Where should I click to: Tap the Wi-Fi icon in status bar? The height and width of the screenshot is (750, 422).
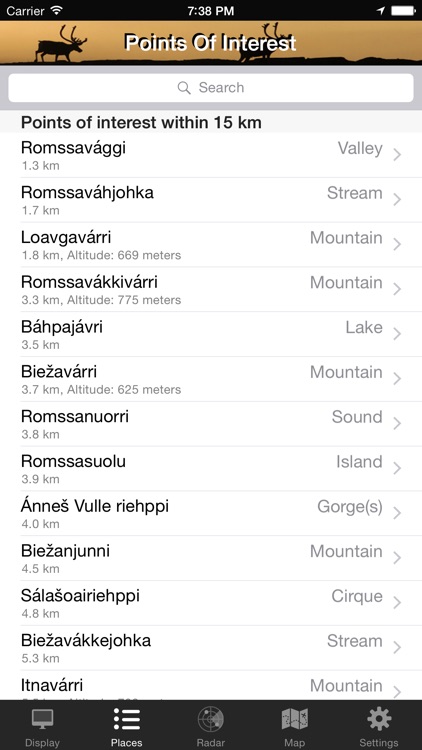pyautogui.click(x=56, y=10)
